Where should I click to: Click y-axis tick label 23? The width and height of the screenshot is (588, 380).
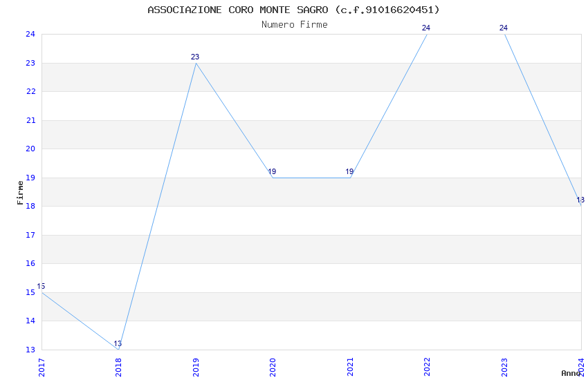click(x=30, y=63)
